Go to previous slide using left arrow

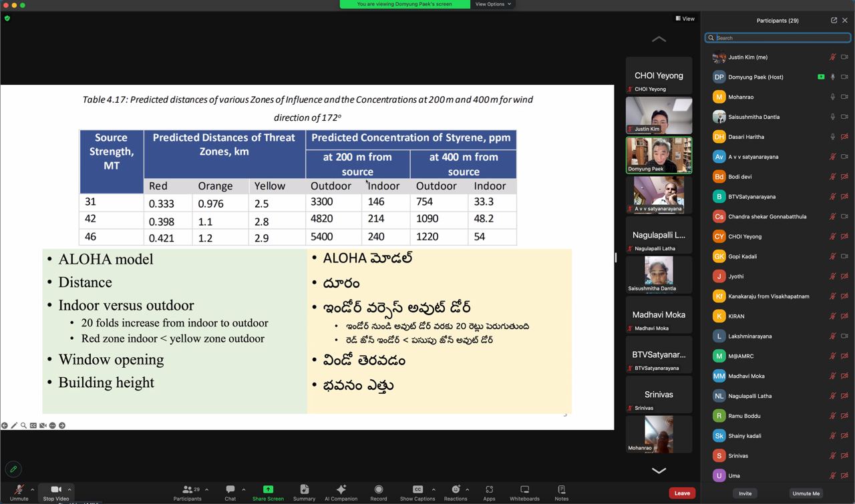5,425
